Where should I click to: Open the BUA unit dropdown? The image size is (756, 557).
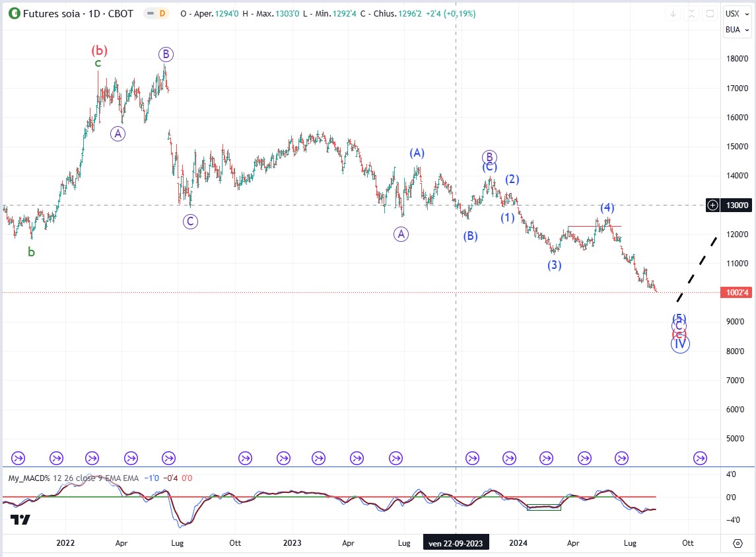738,30
